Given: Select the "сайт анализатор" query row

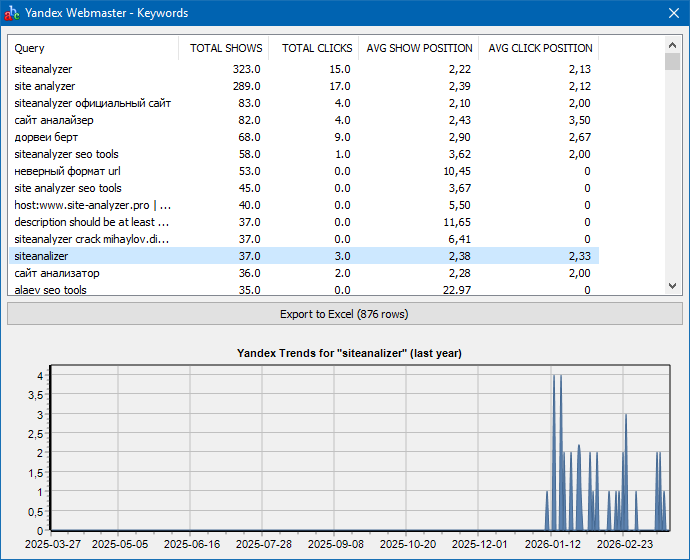Looking at the screenshot, I should point(57,273).
